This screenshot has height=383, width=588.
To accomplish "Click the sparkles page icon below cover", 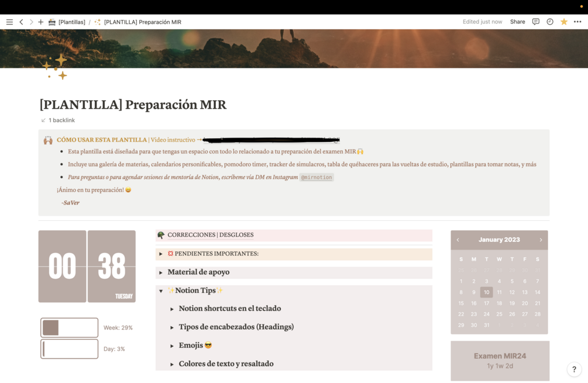I will pyautogui.click(x=55, y=67).
